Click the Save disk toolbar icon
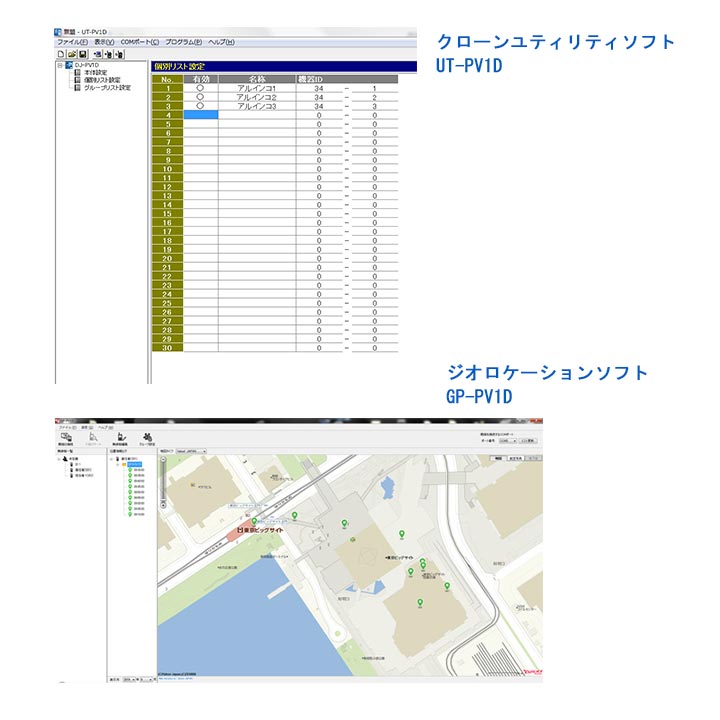720x720 pixels. click(83, 54)
